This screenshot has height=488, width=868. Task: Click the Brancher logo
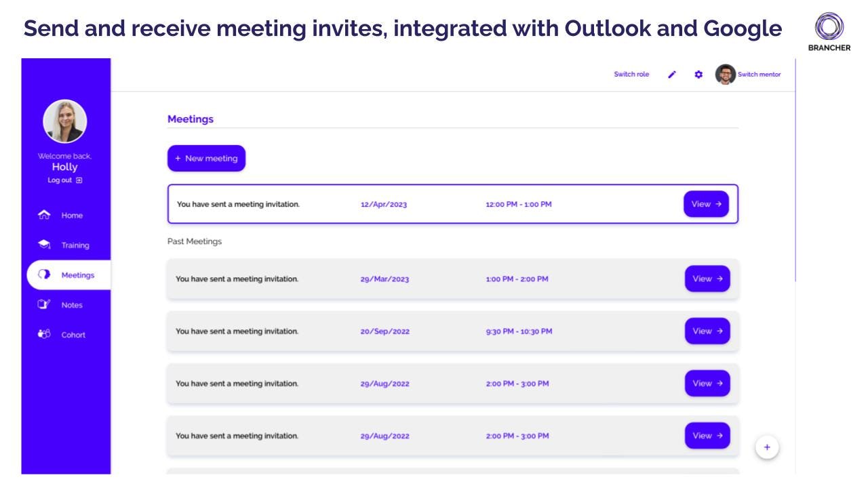point(829,29)
